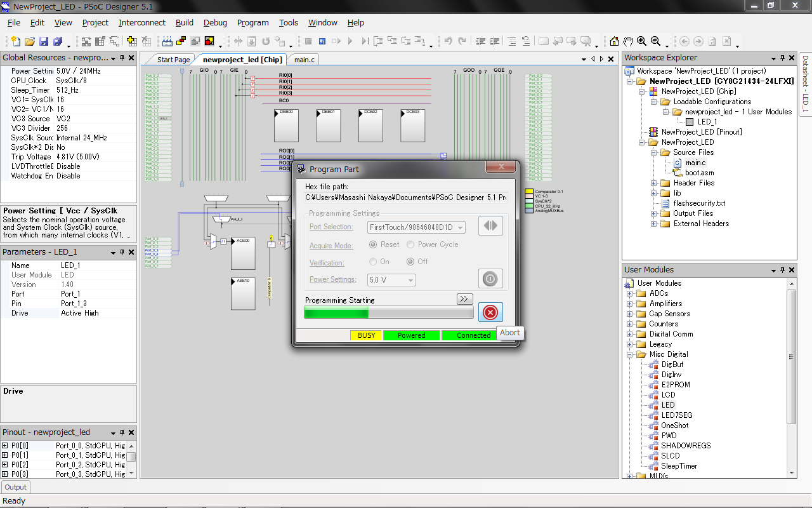Click the debug Stop square icon
Screen dimensions: 812x508
(308, 41)
